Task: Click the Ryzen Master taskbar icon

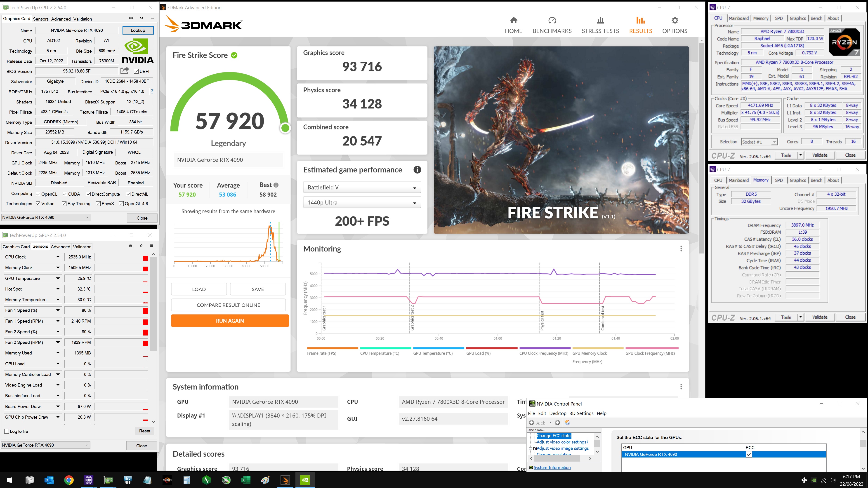Action: coord(167,480)
